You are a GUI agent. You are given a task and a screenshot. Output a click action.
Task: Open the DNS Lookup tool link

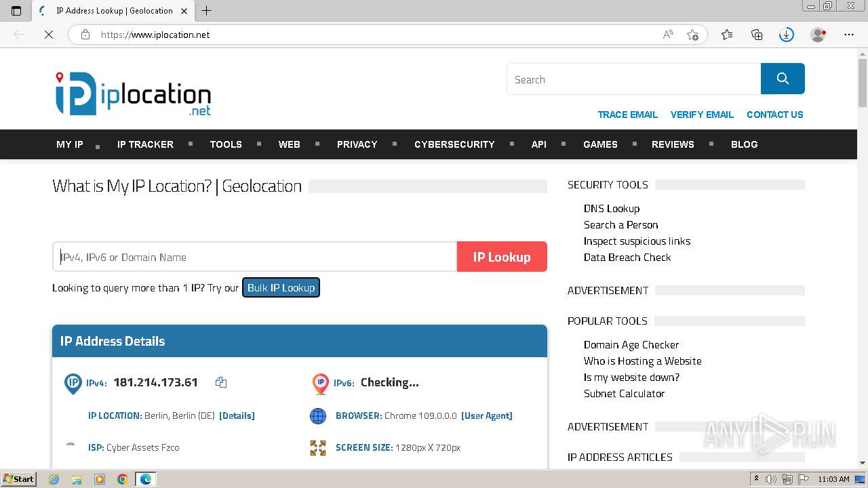[x=612, y=209]
